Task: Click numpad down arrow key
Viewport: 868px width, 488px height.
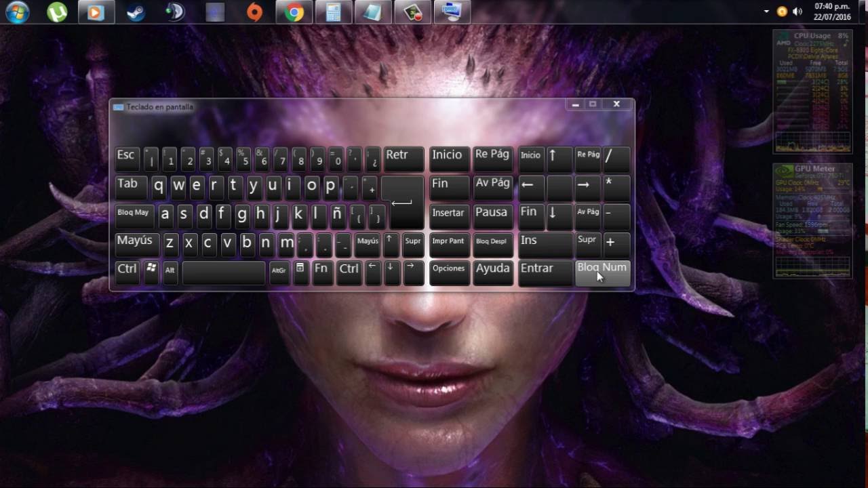Action: coord(559,216)
